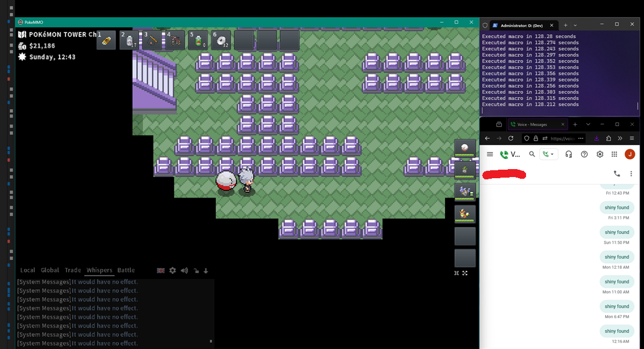The image size is (644, 349).
Task: Use the disc item in hotbar slot 6
Action: click(x=221, y=40)
